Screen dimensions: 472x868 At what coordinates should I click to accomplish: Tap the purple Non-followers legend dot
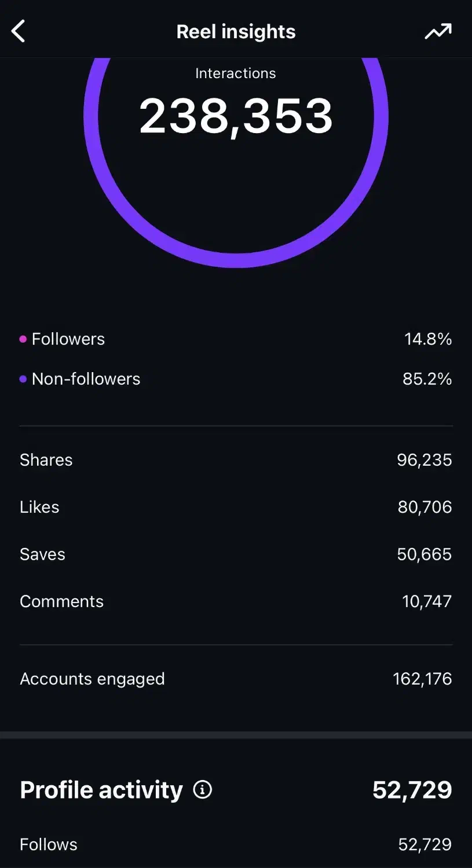(x=23, y=380)
